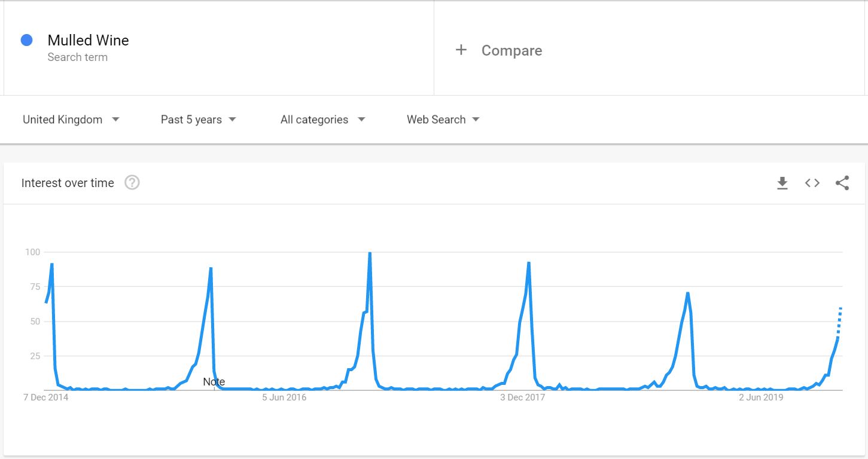Click the blue Mulled Wine color dot

tap(26, 40)
